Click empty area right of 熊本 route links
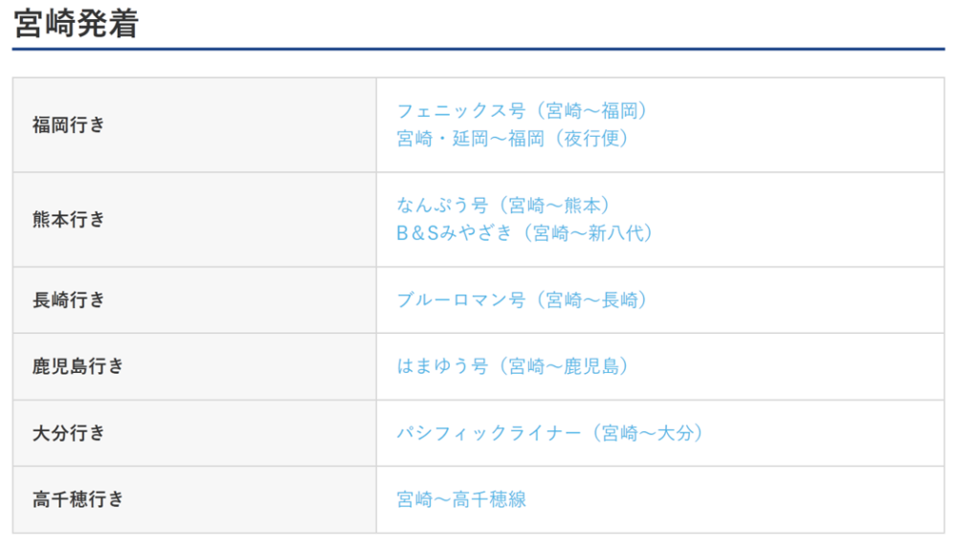Viewport: 980px width, 548px height. pyautogui.click(x=794, y=220)
